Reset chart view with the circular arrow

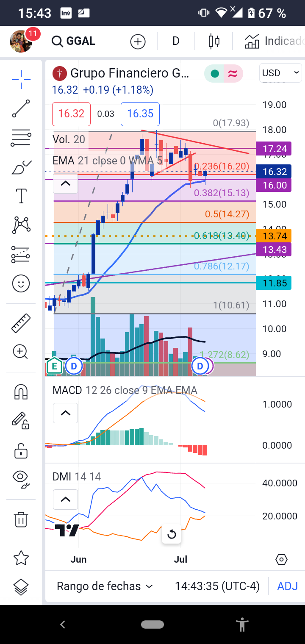pyautogui.click(x=172, y=534)
